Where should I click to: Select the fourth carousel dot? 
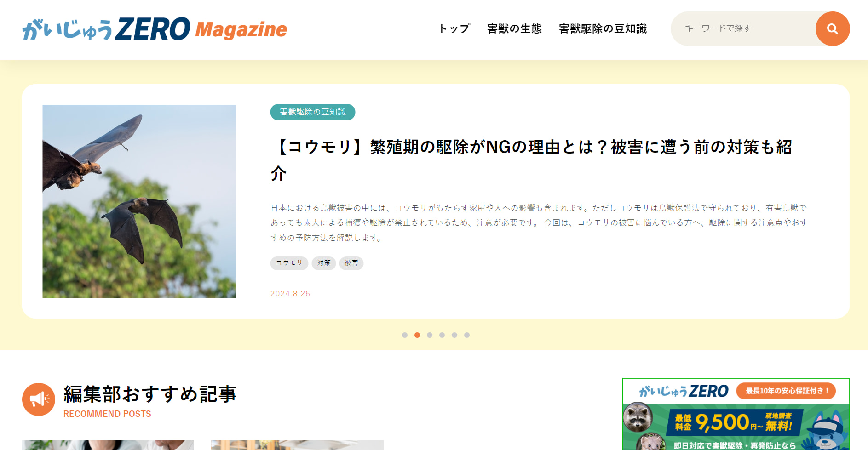click(442, 335)
